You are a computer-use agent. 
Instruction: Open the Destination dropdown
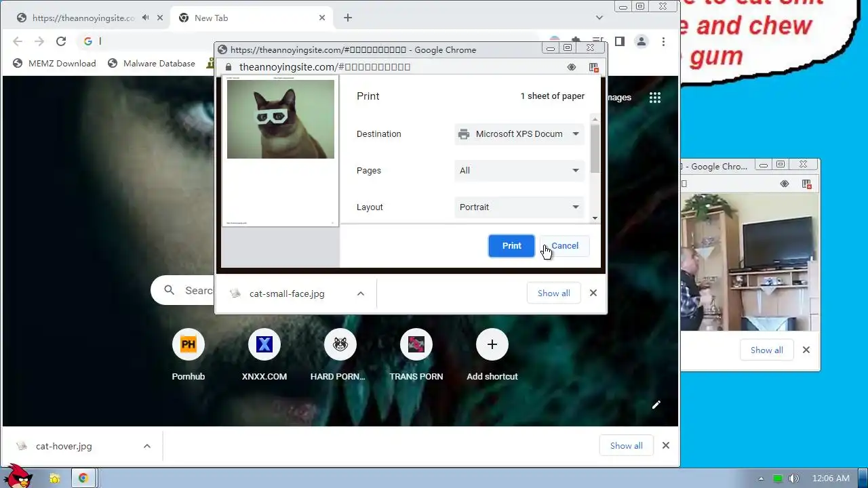(519, 134)
